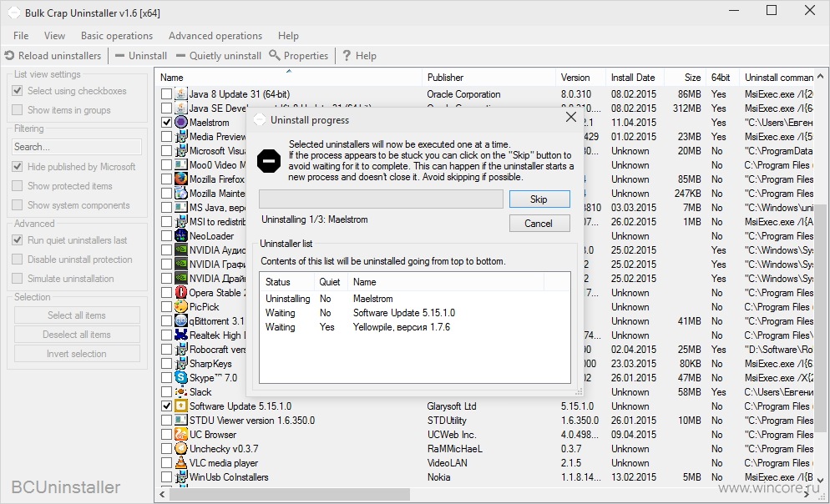Sort list by Name column header

pos(288,78)
